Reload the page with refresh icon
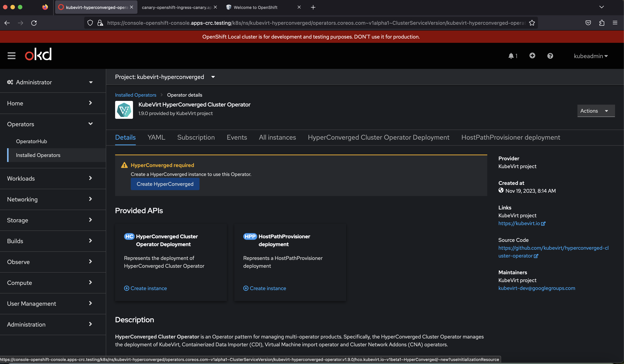624x364 pixels. (34, 23)
